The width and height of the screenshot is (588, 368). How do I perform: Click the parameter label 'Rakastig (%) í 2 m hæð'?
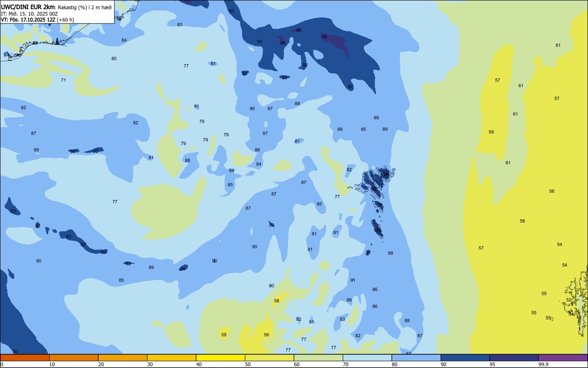coord(85,7)
